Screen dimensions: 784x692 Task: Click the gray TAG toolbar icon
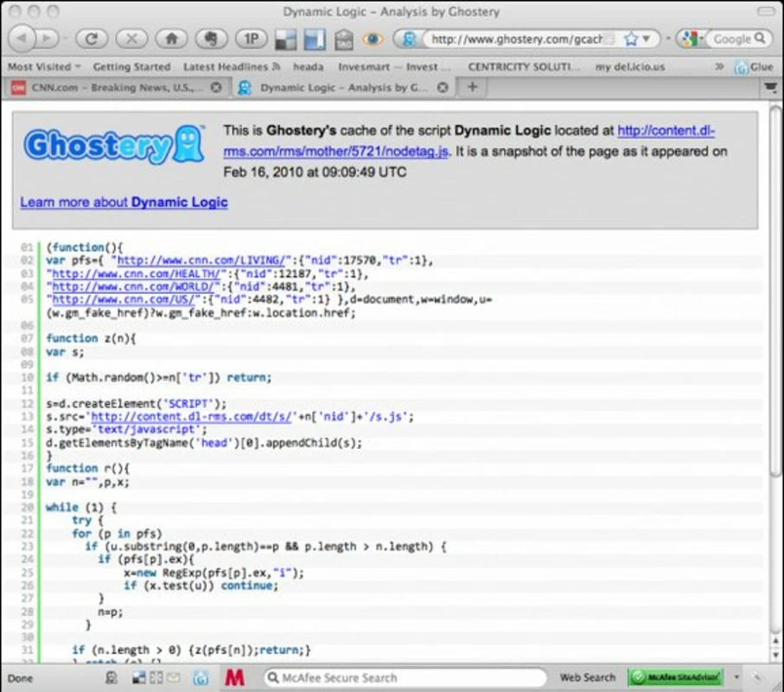(343, 39)
